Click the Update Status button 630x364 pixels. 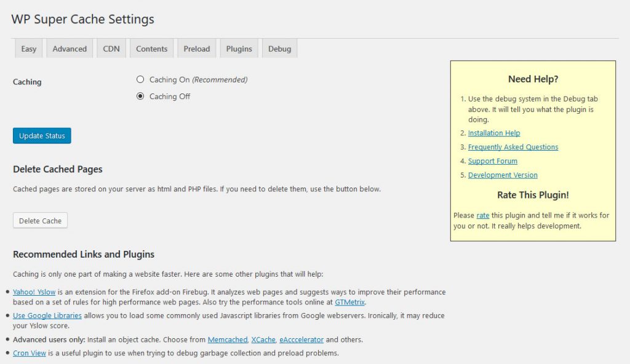coord(41,136)
